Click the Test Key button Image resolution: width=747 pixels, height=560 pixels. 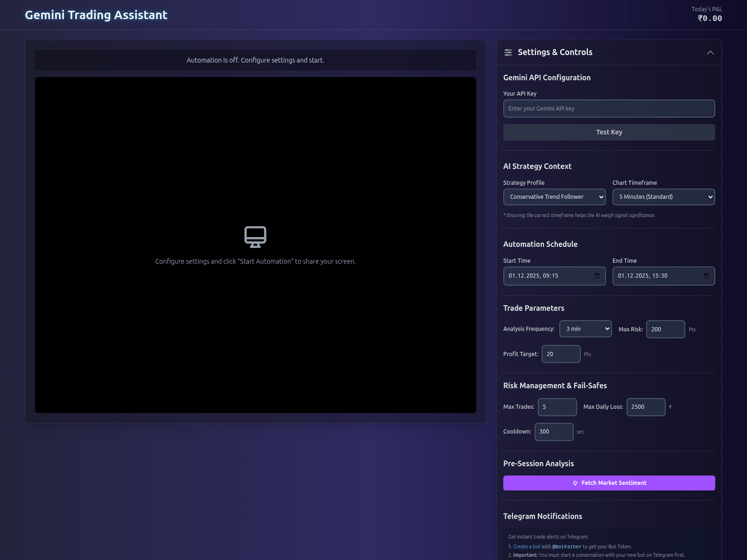tap(609, 132)
